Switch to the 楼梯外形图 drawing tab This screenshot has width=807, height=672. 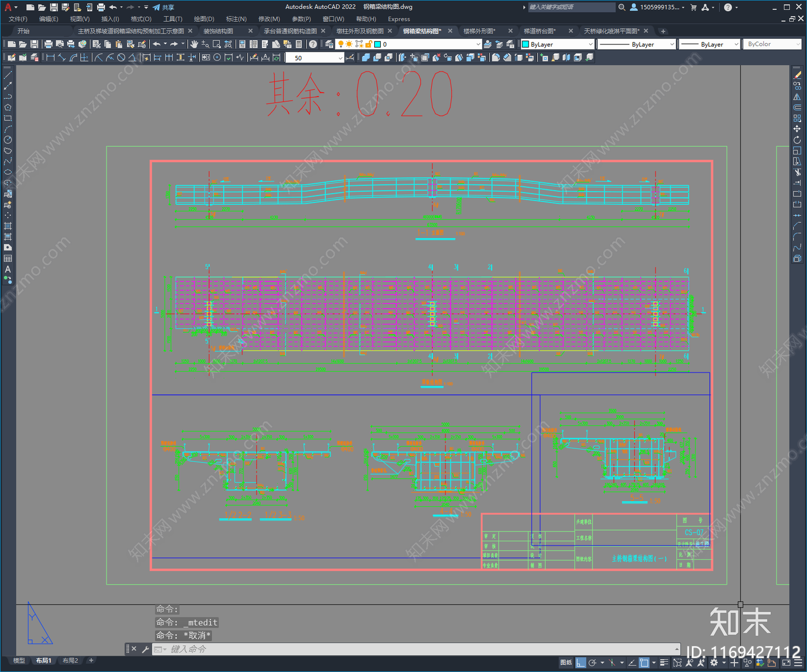[x=479, y=31]
